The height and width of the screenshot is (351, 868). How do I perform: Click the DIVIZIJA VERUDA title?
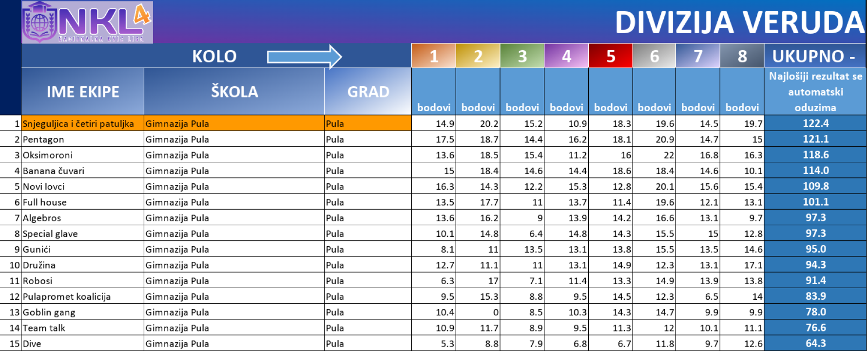click(739, 22)
